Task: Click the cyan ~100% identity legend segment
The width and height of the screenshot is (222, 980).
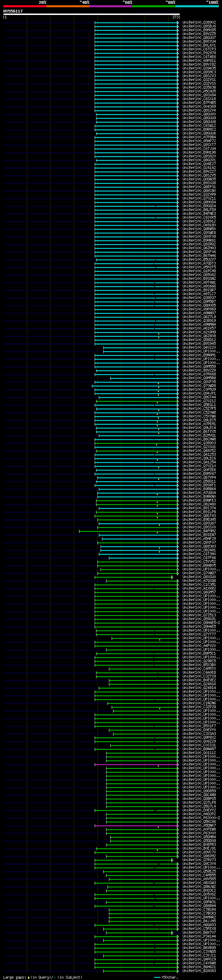Action: point(197,6)
